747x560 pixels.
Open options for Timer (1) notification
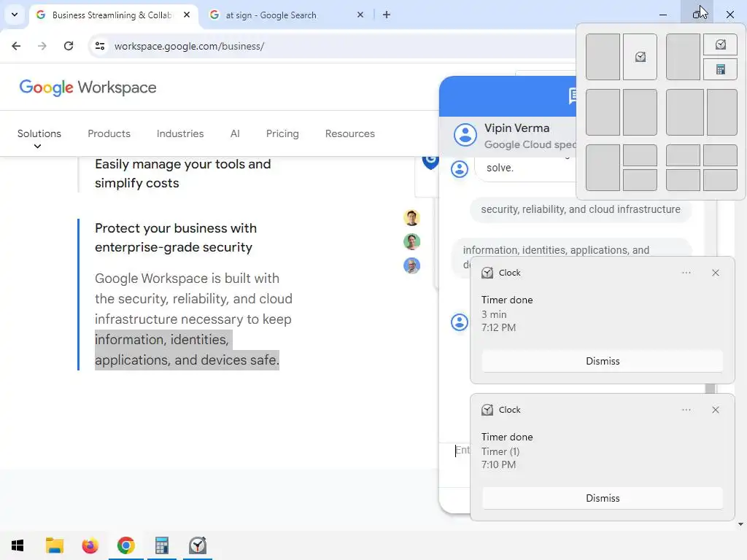click(686, 410)
